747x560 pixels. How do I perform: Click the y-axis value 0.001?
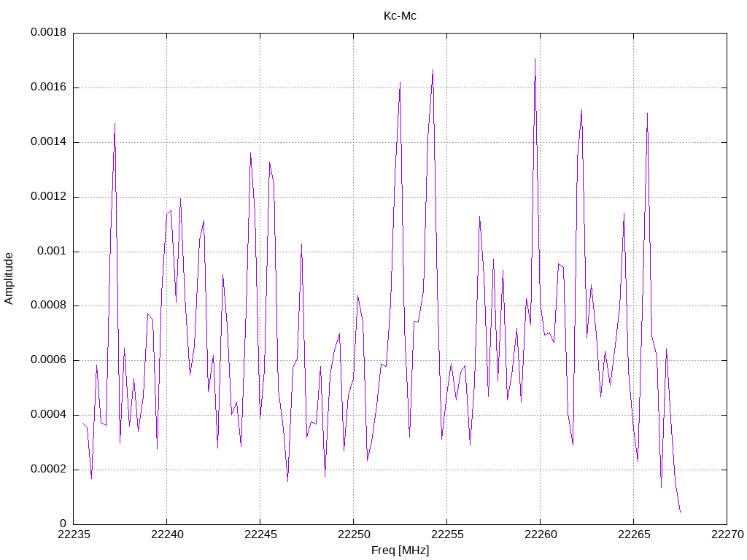pyautogui.click(x=52, y=251)
